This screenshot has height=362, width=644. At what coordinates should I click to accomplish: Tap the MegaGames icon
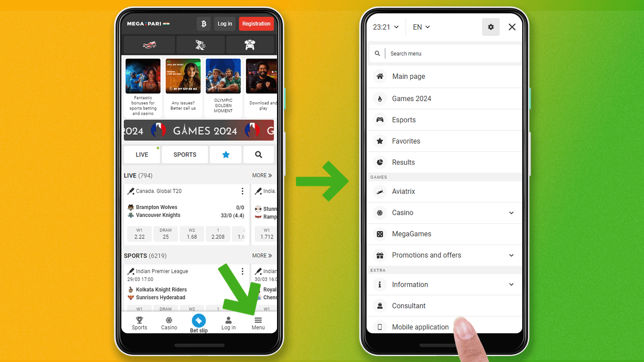pyautogui.click(x=379, y=234)
